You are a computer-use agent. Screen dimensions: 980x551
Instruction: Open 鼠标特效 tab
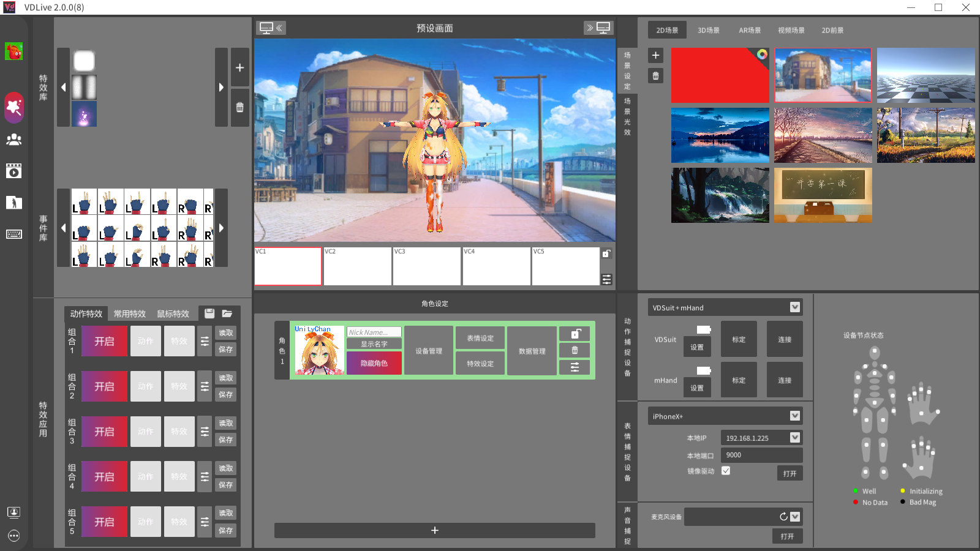tap(173, 313)
